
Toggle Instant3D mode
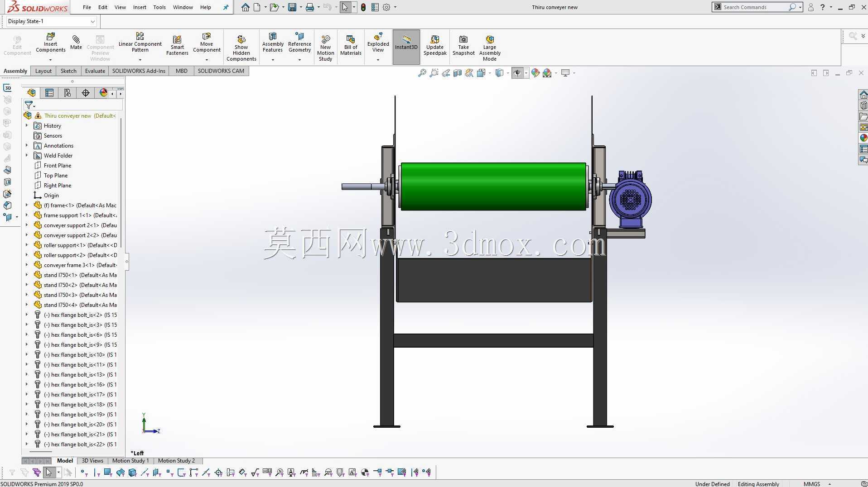pyautogui.click(x=406, y=47)
